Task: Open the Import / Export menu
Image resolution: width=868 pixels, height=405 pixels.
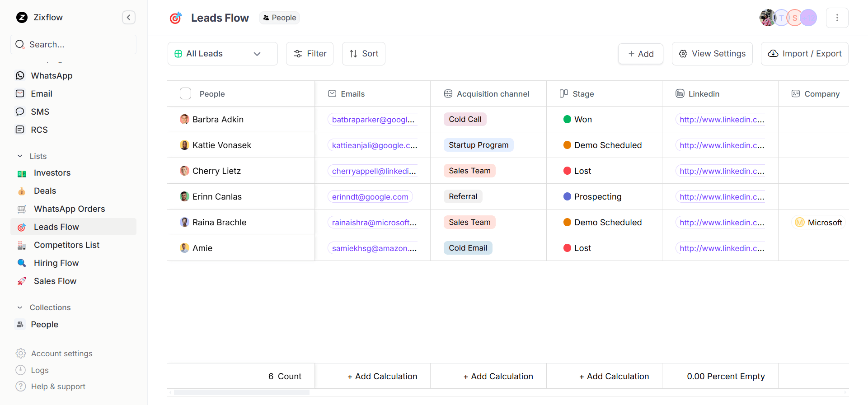Action: coord(805,54)
